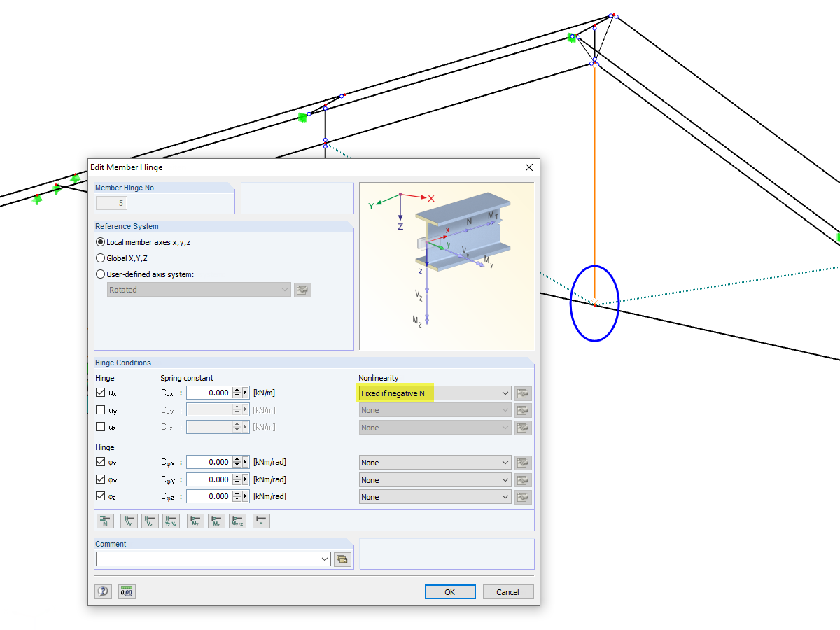Viewport: 840px width, 630px height.
Task: Open the Cφx spring constant arrow menu
Action: tap(246, 462)
